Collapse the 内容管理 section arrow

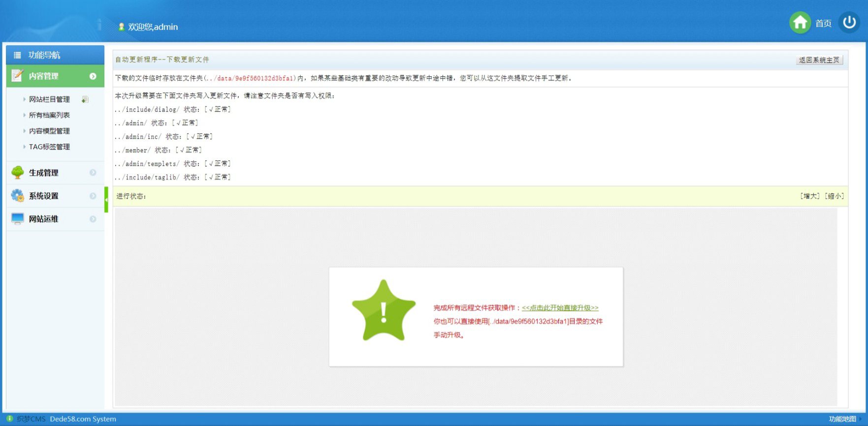93,76
